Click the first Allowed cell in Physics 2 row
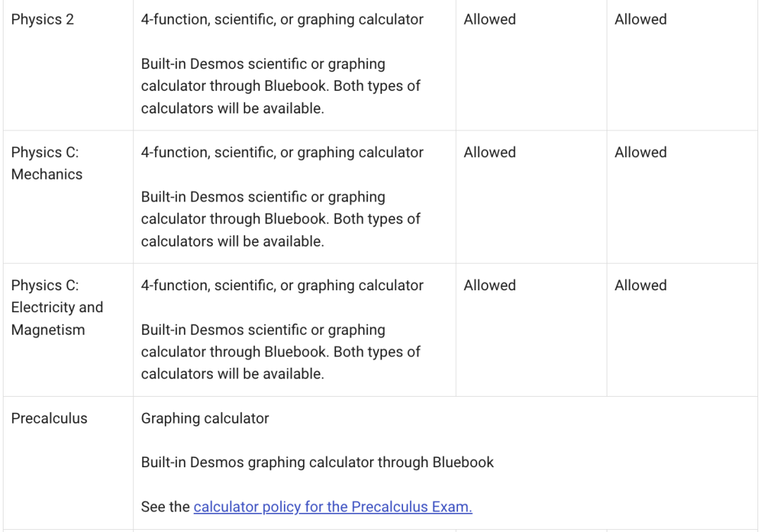761x532 pixels. 490,20
